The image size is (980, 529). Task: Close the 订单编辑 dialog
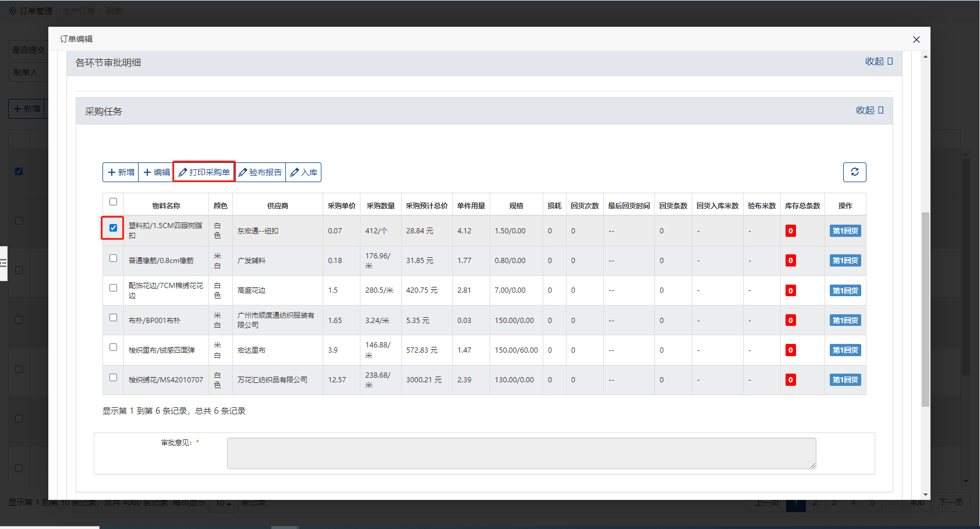(916, 40)
